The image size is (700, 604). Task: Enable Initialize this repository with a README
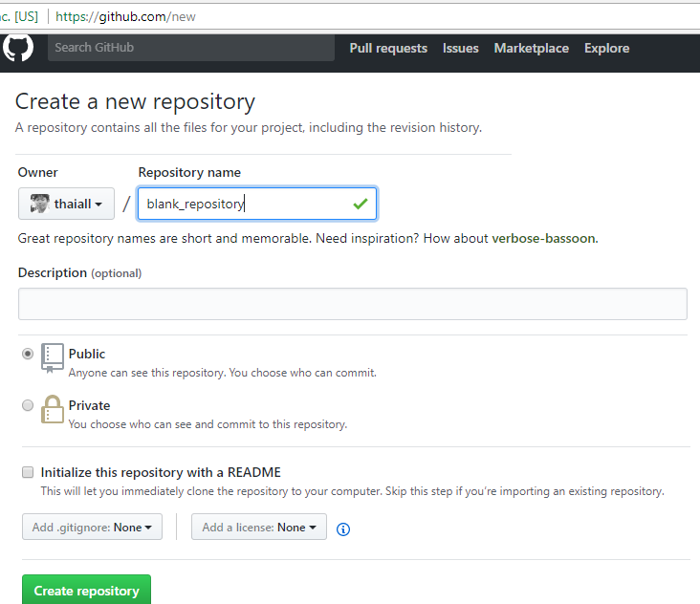(x=28, y=472)
